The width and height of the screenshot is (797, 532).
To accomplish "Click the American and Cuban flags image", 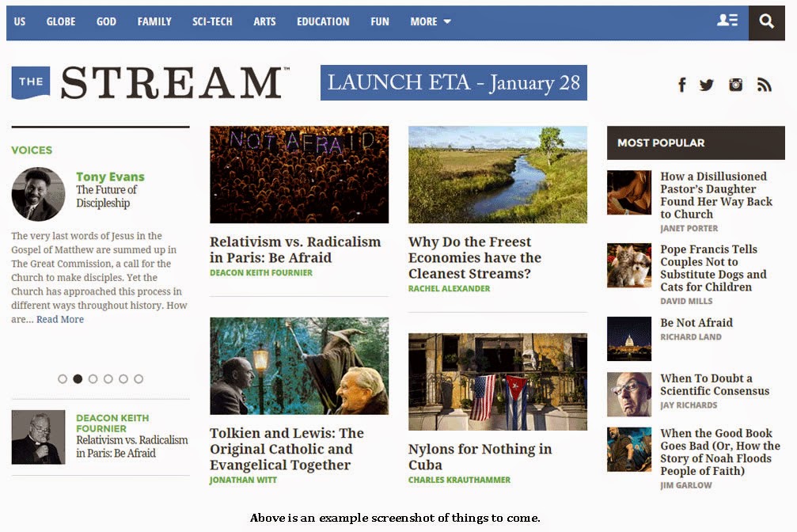I will (498, 382).
